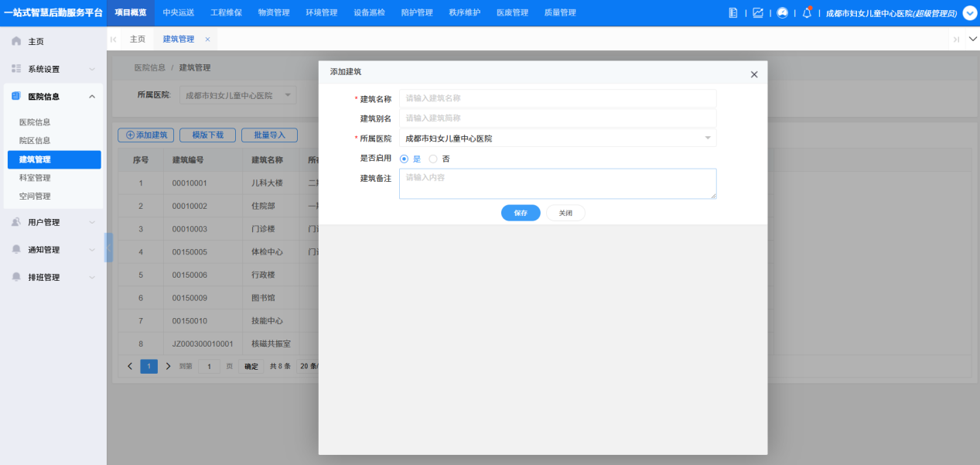Open the 物资管理 top menu

click(274, 13)
